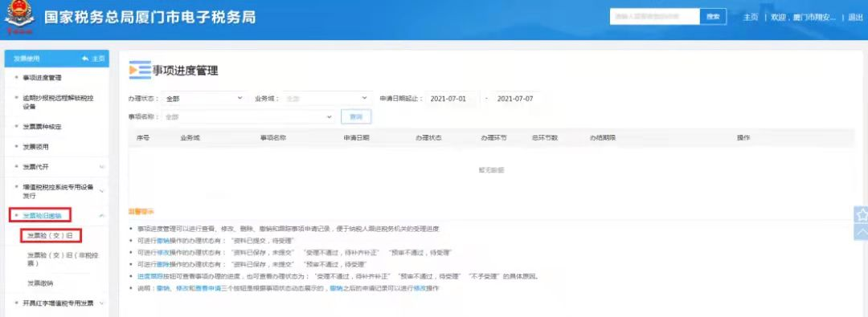The height and width of the screenshot is (317, 868).
Task: Open the 事项名称 dropdown
Action: [x=248, y=116]
